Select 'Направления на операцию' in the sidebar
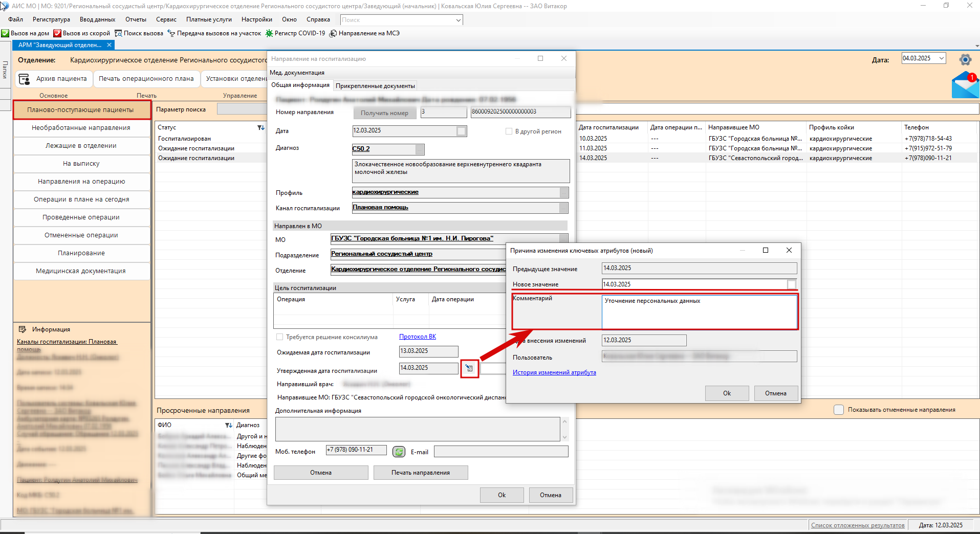The image size is (980, 534). [x=81, y=182]
